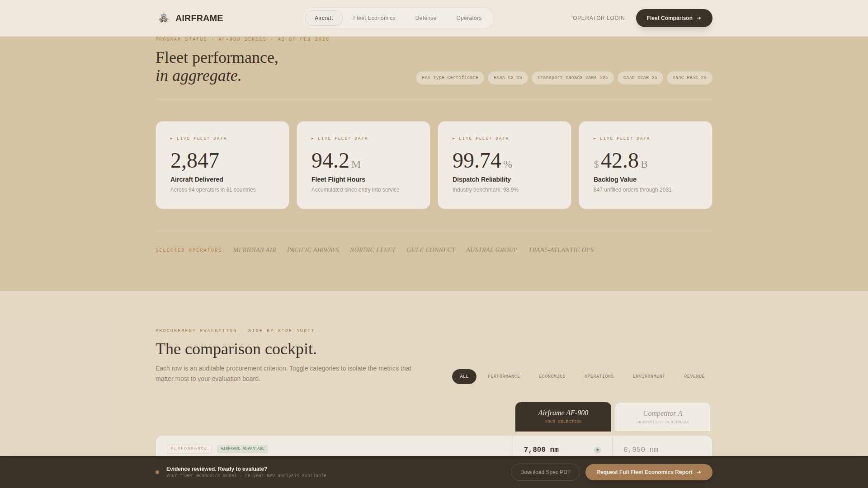Open the MERIDIAN AIR operator link
The height and width of the screenshot is (488, 868).
coord(255,250)
